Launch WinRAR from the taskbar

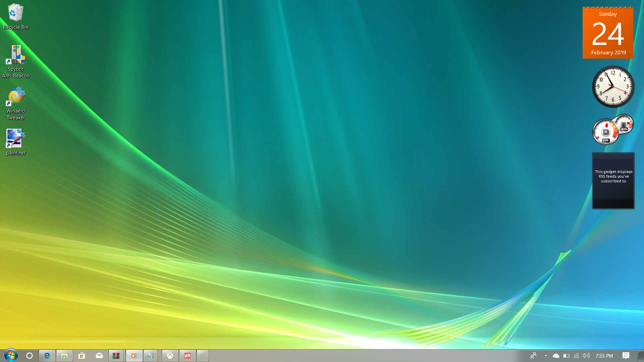(x=116, y=356)
